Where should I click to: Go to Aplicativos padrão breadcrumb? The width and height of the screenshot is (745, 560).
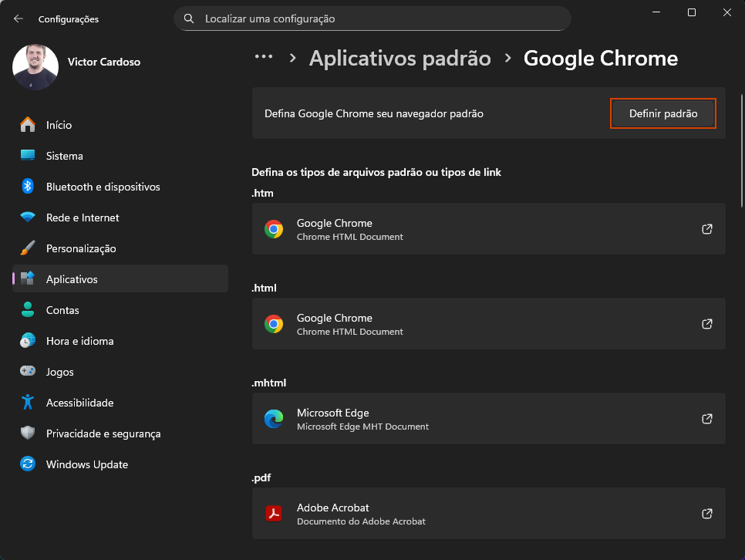pyautogui.click(x=399, y=58)
